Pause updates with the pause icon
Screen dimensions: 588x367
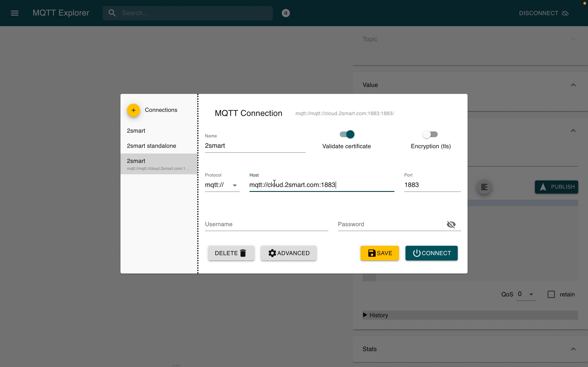(285, 13)
